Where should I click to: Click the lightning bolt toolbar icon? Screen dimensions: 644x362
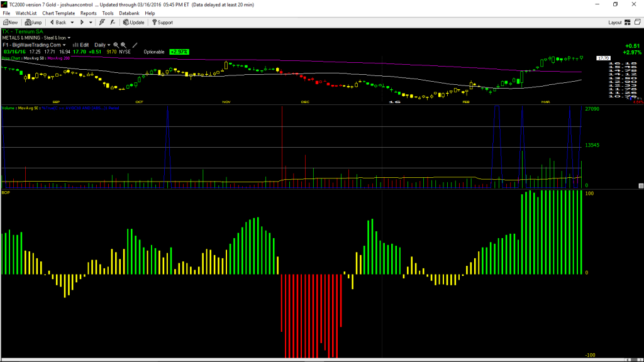point(102,23)
